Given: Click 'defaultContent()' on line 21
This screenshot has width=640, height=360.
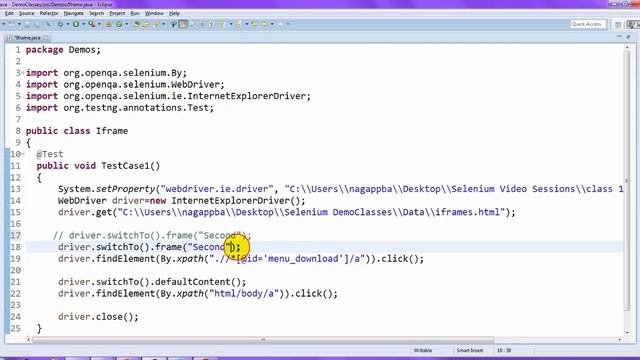Looking at the screenshot, I should 198,282.
